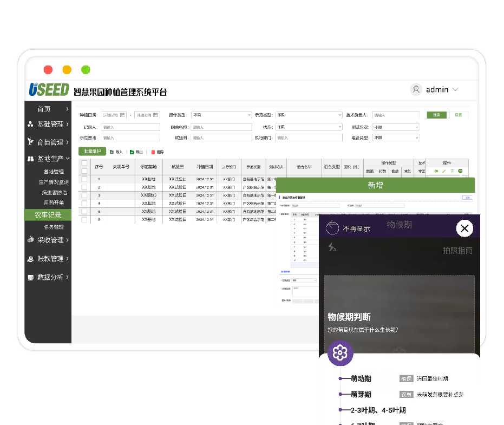Click the round icon beside 不再显示
The width and height of the screenshot is (504, 425).
pyautogui.click(x=332, y=228)
